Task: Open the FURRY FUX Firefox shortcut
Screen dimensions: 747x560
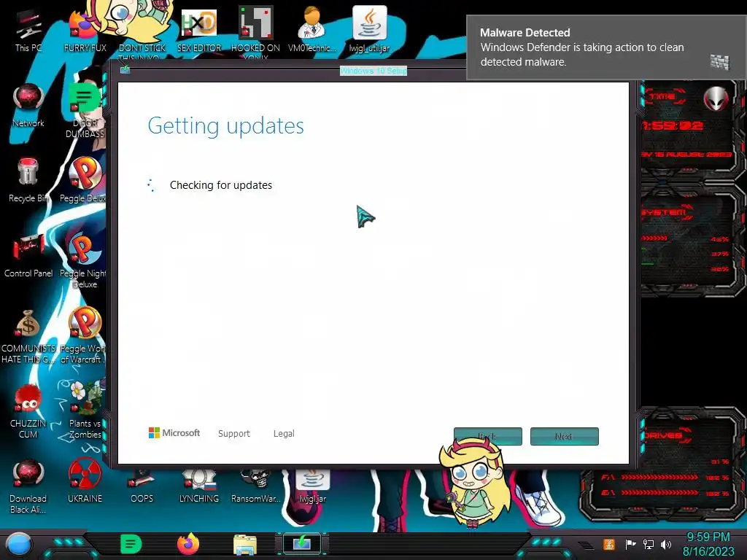Action: 85,31
